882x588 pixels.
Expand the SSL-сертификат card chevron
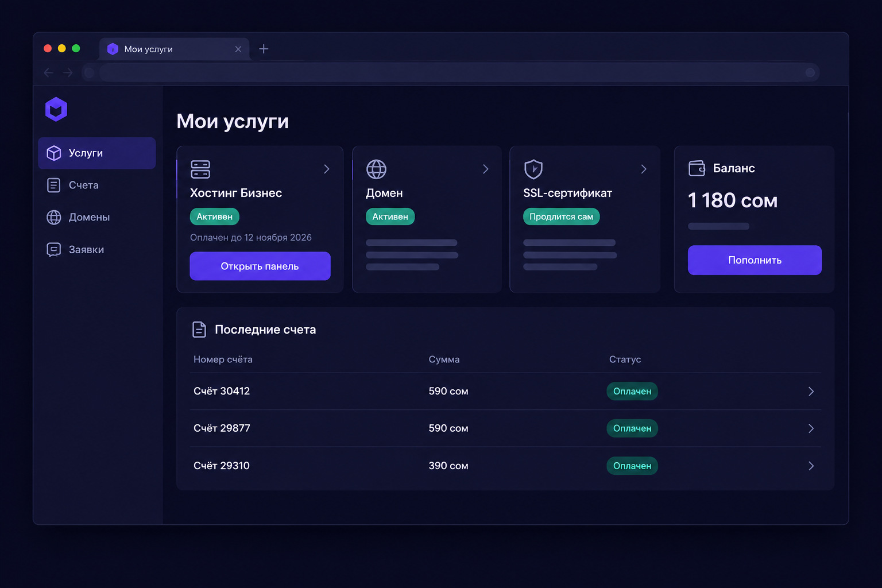644,169
